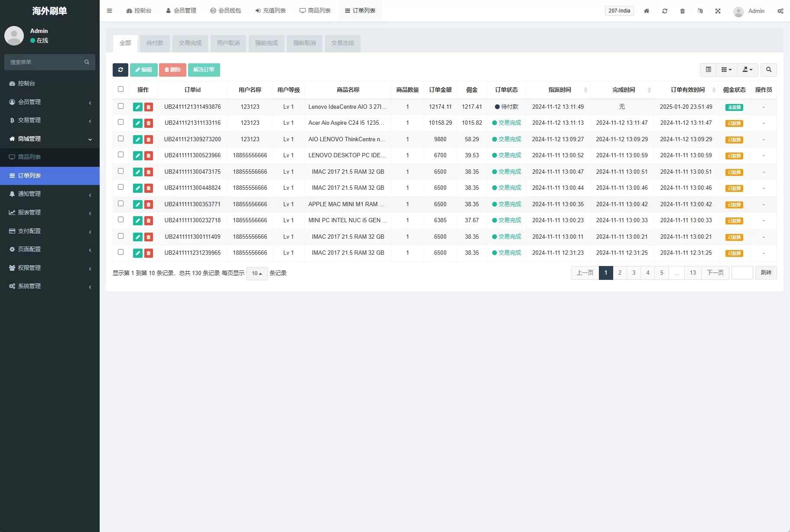Viewport: 790px width, 532px height.
Task: Check the select-all checkbox in table header
Action: click(121, 89)
